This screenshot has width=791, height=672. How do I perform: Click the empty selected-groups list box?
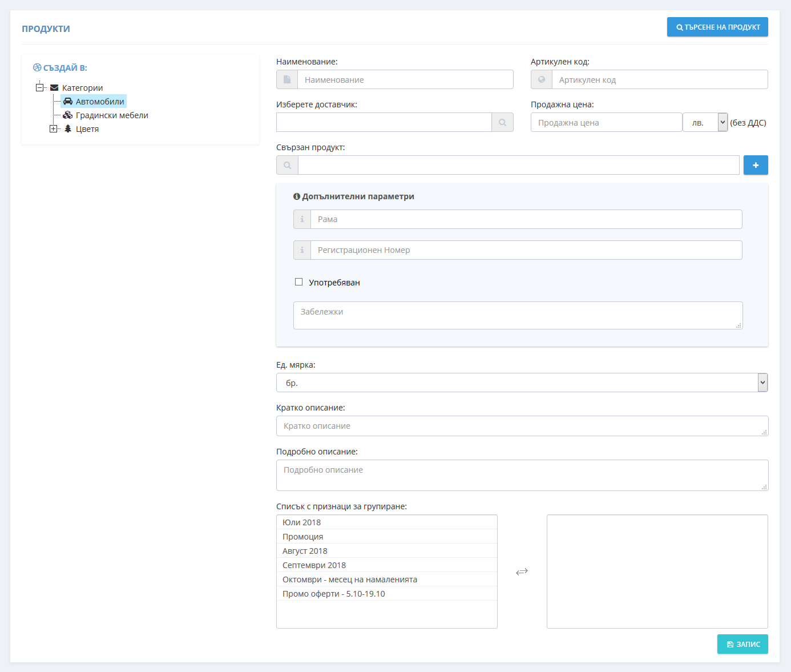pyautogui.click(x=657, y=572)
